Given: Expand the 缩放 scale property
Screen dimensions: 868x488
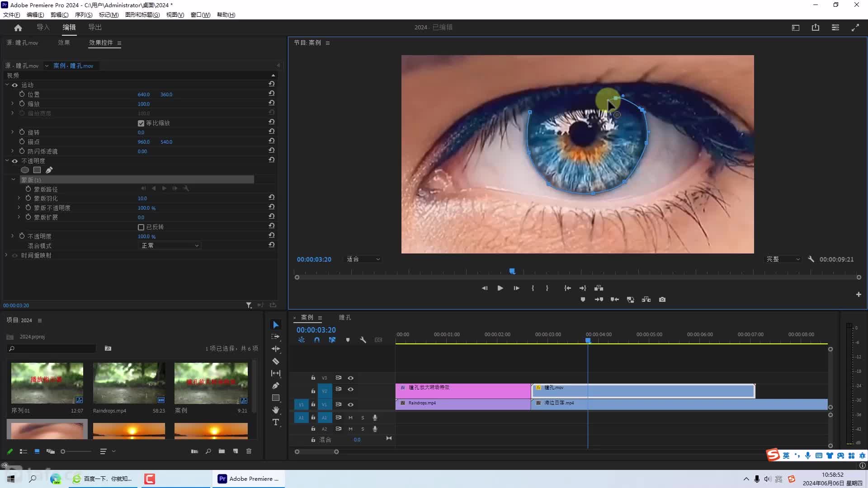Looking at the screenshot, I should (x=13, y=103).
